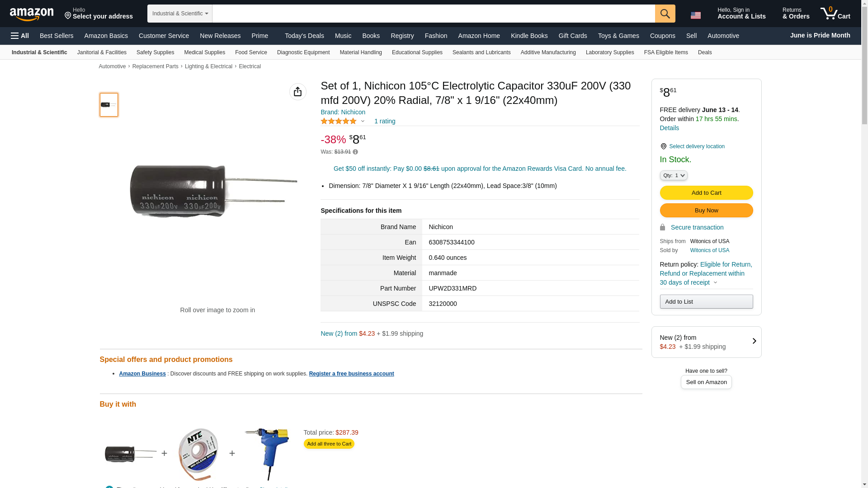Open Today's Deals in navigation bar
868x488 pixels.
click(x=304, y=36)
